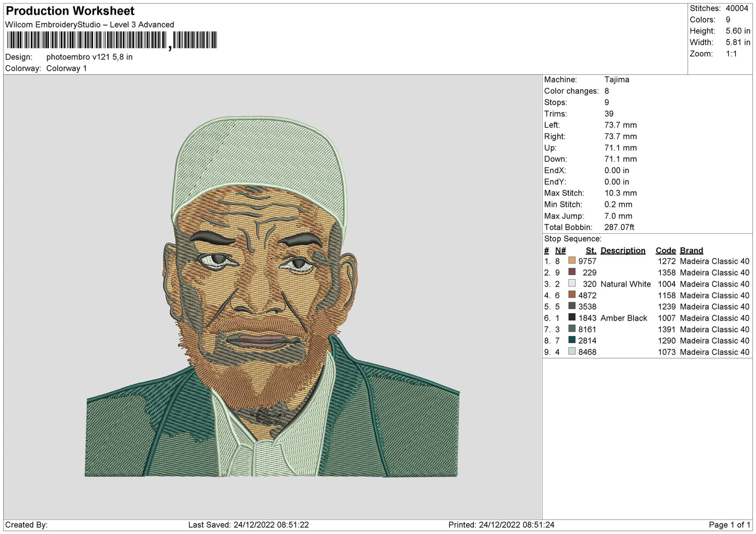Click the 'N#' column header
Image resolution: width=756 pixels, height=534 pixels.
click(x=560, y=251)
